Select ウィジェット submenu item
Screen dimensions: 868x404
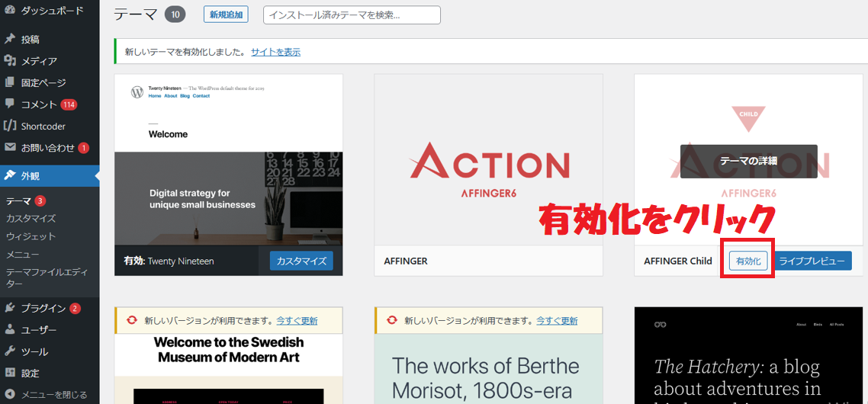(x=31, y=236)
